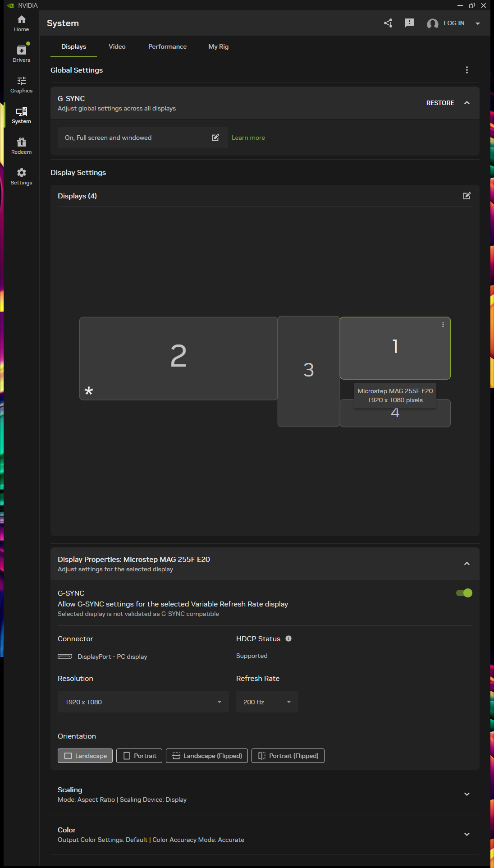Open the Settings gear in sidebar

point(21,177)
